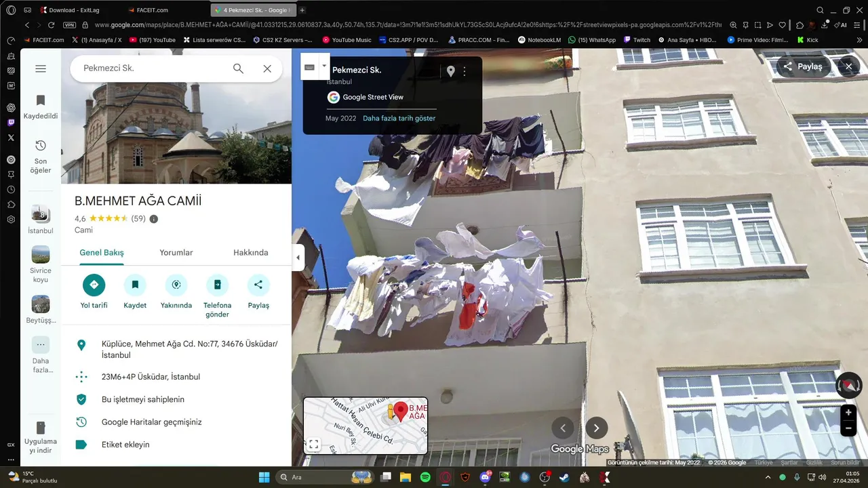Toggle the VPN badge in address bar
This screenshot has width=868, height=488.
point(69,25)
